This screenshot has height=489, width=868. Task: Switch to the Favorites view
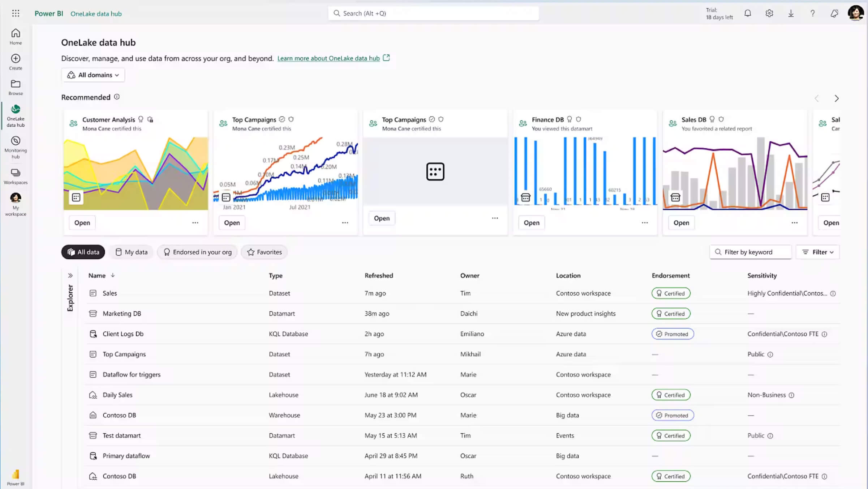264,252
